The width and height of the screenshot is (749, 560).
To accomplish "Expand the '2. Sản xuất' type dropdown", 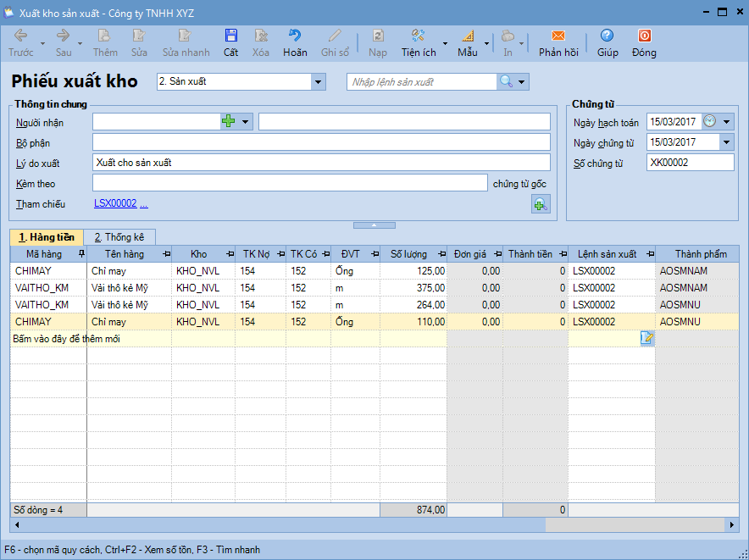I will (319, 82).
